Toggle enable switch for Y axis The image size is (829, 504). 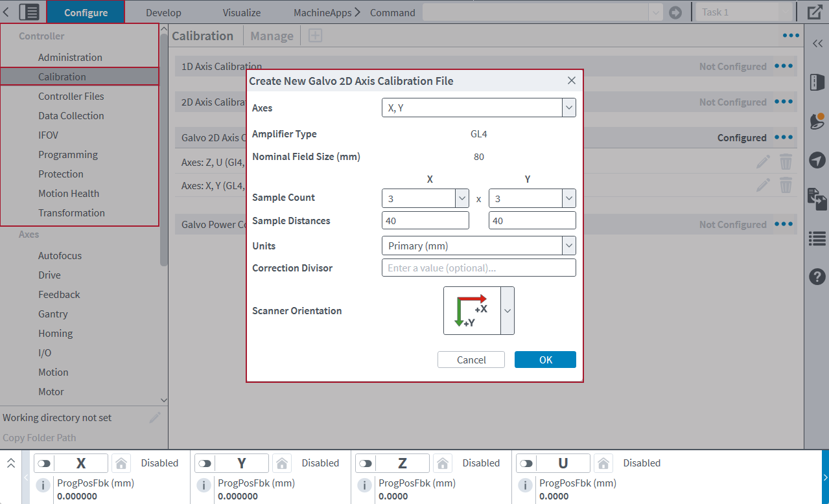[x=205, y=463]
